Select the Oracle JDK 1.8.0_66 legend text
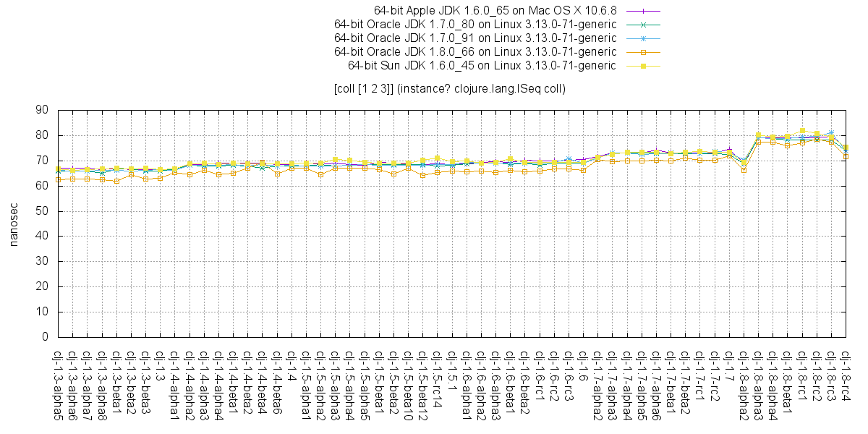Image resolution: width=868 pixels, height=434 pixels. [475, 52]
